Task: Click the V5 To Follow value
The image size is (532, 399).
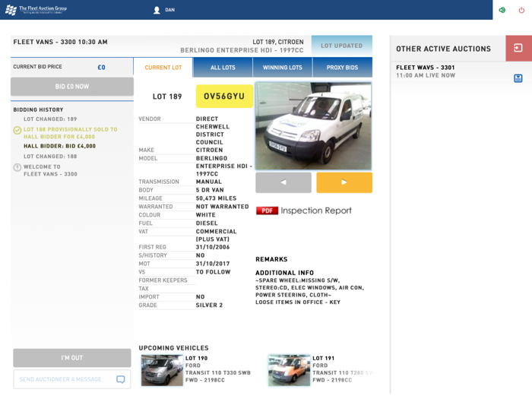Action: 213,272
